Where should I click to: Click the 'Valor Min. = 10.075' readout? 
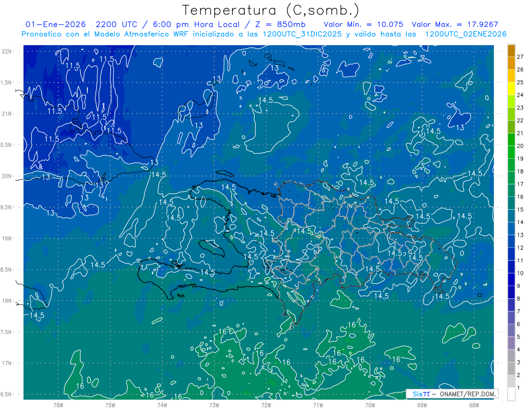tap(364, 24)
